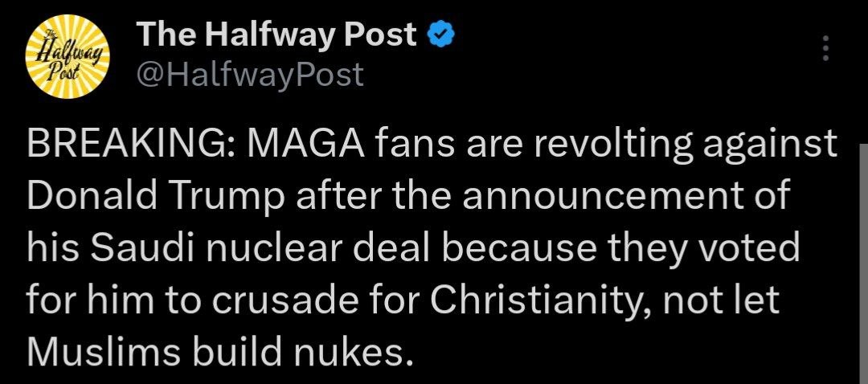Image resolution: width=868 pixels, height=384 pixels.
Task: Open the @HalfwayPost handle link
Action: tap(250, 74)
